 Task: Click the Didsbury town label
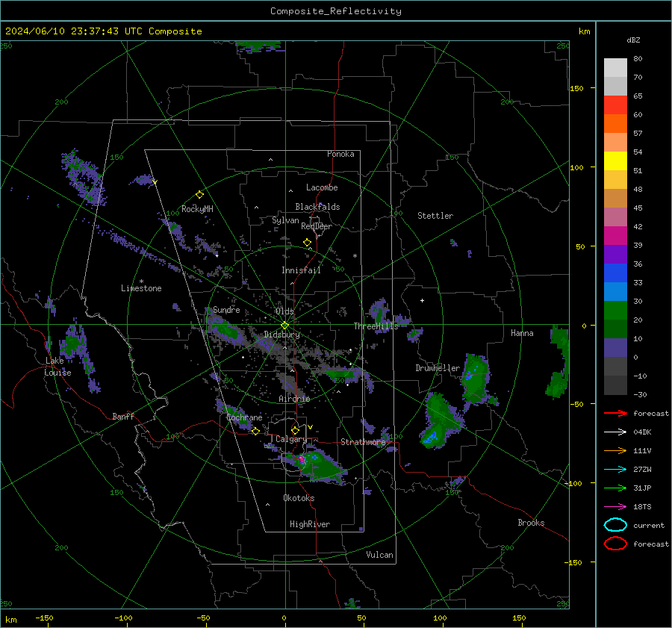tap(282, 335)
